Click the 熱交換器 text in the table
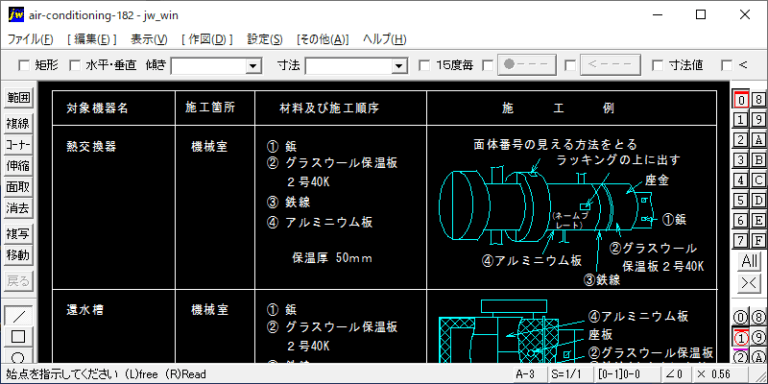 [92, 146]
